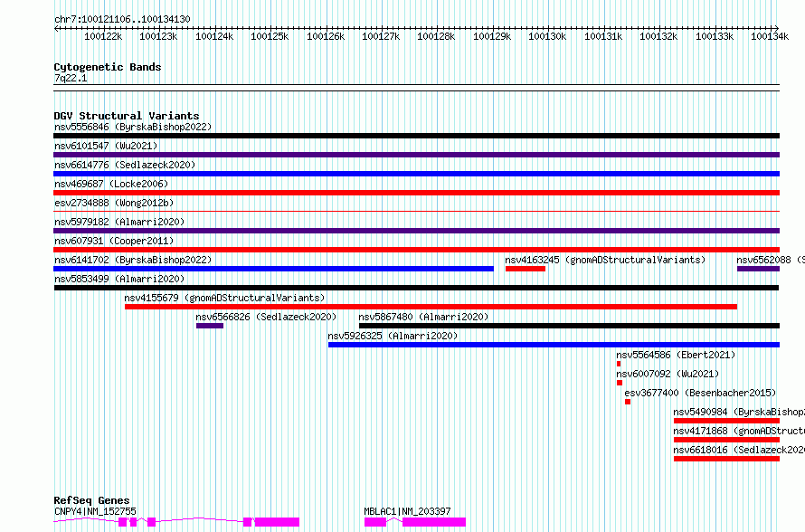805x532 pixels.
Task: Click the nsv6566826 (Sedlazeck2020) label
Action: (266, 317)
